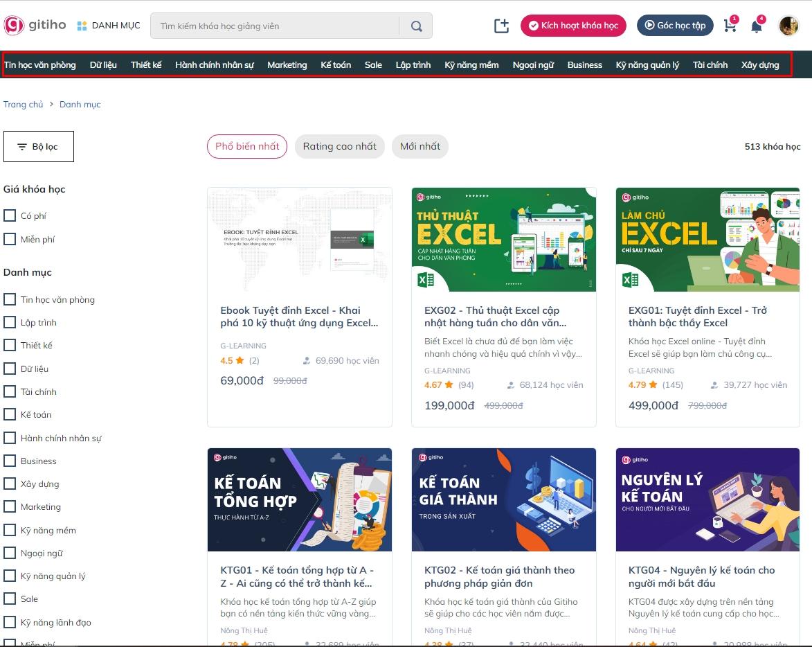Check Kỹ năng mềm category checkbox
Viewport: 812px width, 647px height.
[10, 530]
